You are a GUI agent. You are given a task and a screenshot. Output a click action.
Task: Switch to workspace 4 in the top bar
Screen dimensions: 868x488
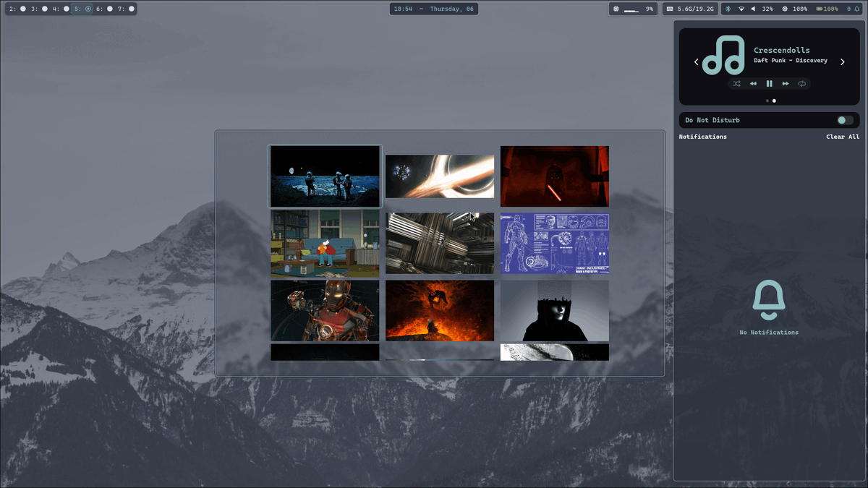(61, 9)
